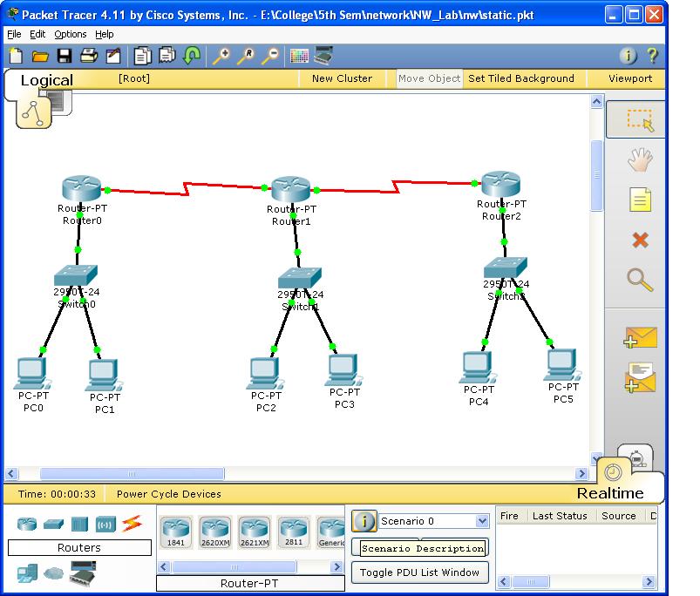Switch to the Realtime mode tab
Screen dimensions: 700x596
(x=610, y=493)
